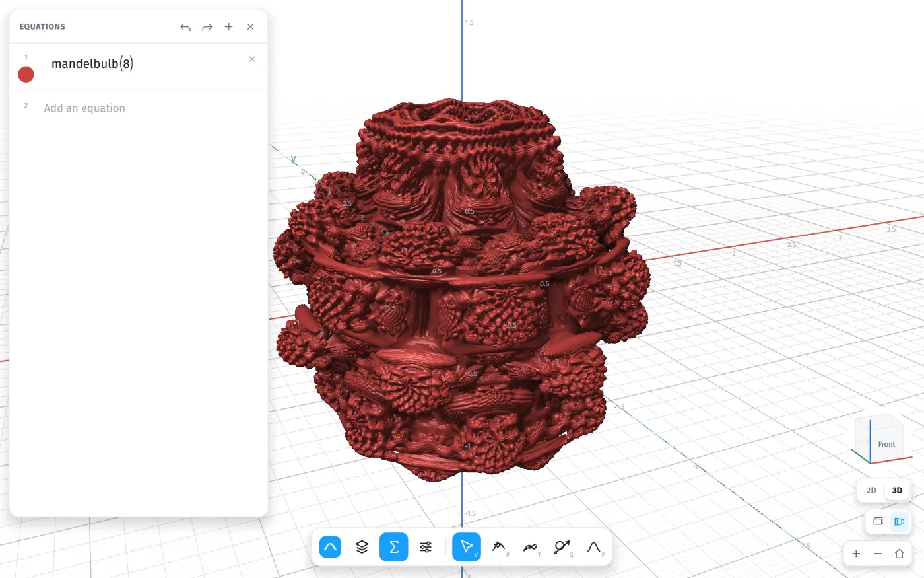Choose the function curve tool (F)
Viewport: 924px width, 578px height.
tap(594, 547)
